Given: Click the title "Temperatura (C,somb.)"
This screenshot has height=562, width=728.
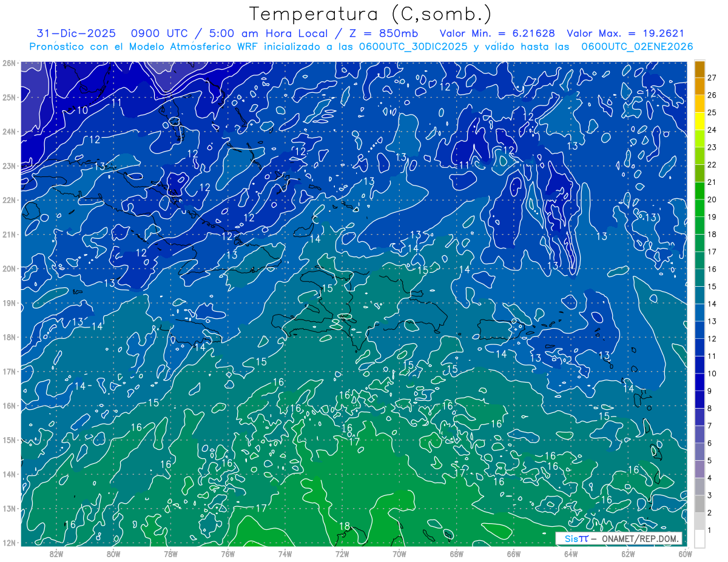Looking at the screenshot, I should coord(371,14).
